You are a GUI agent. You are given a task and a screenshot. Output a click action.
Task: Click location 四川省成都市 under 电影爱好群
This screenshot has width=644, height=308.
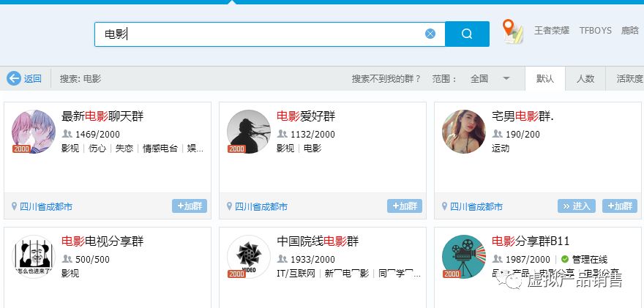(x=261, y=206)
